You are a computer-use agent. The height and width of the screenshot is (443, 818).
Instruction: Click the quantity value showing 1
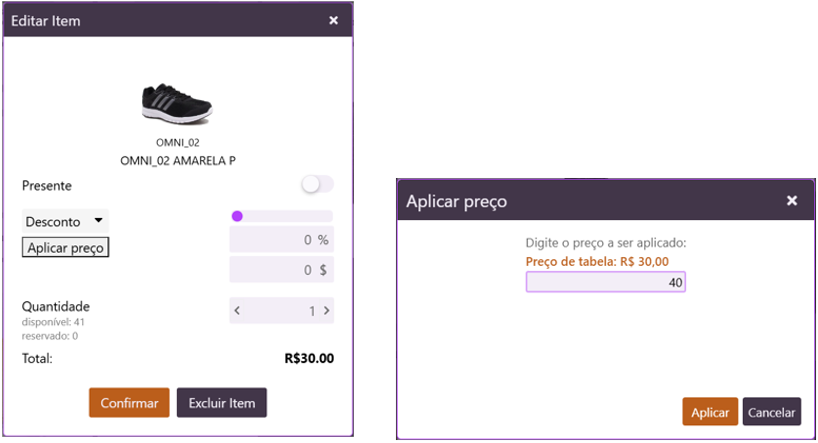[x=300, y=311]
